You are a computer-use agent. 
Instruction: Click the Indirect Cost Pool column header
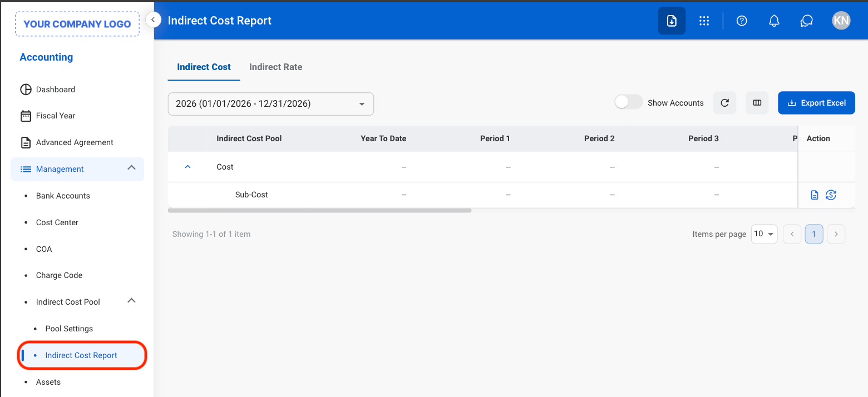coord(249,138)
